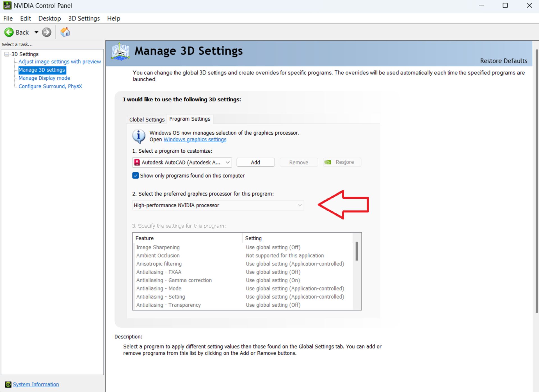This screenshot has height=392, width=539.
Task: Click the Feature column header
Action: tap(188, 238)
